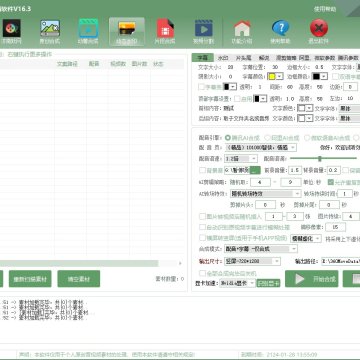The height and width of the screenshot is (360, 360).
Task: Click the house feature introduction icon
Action: point(242,28)
